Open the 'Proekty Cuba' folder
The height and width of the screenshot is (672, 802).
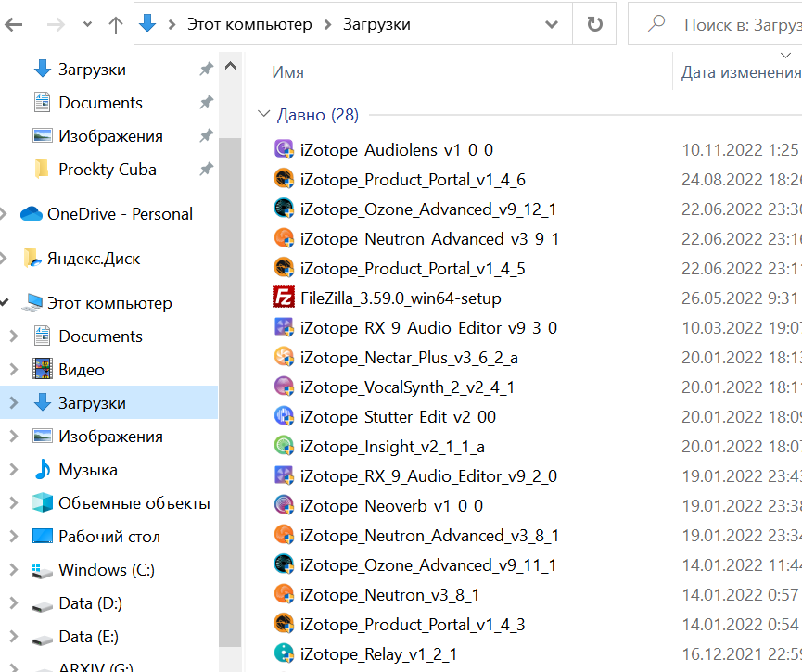coord(107,170)
